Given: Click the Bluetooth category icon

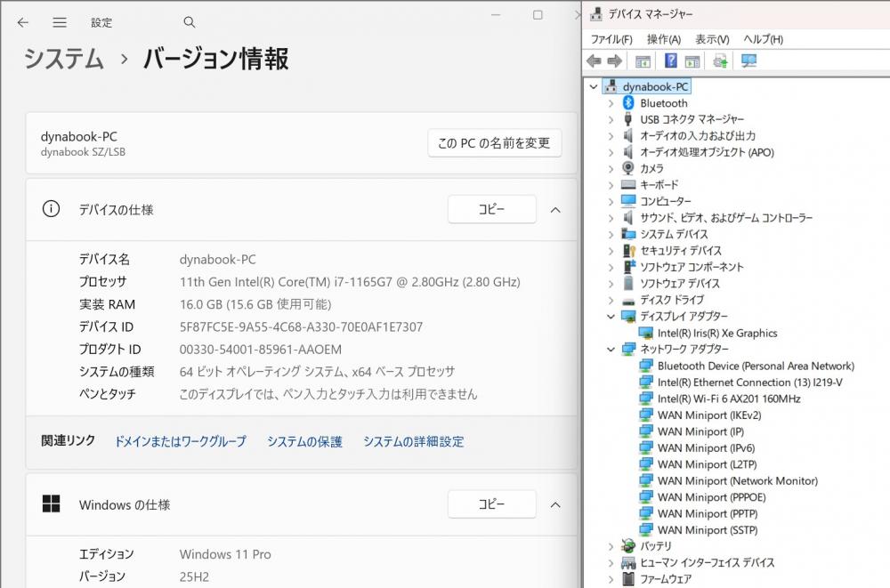Looking at the screenshot, I should (629, 103).
